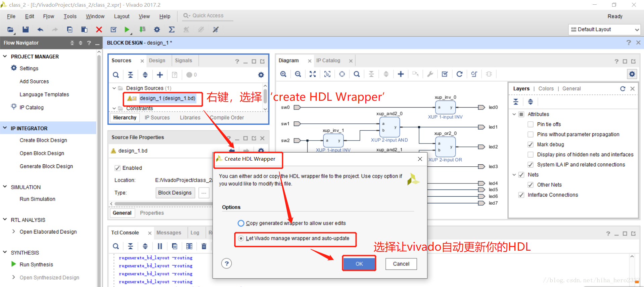
Task: Zoom in on the block diagram
Action: (283, 74)
